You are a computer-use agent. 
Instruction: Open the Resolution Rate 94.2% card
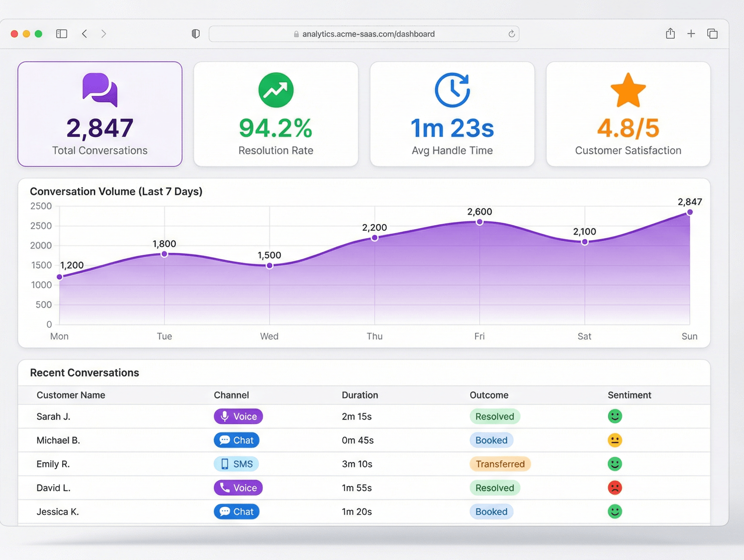click(276, 114)
